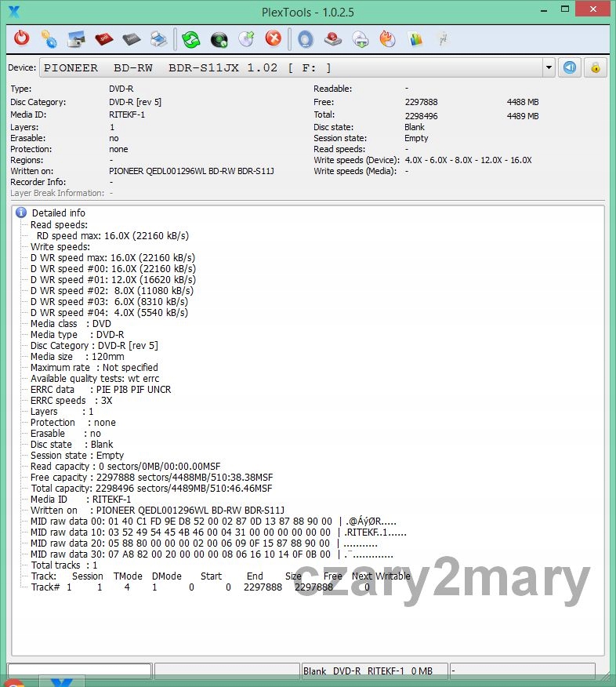The height and width of the screenshot is (687, 616).
Task: Select 'Total tracks : 1' row
Action: 64,565
